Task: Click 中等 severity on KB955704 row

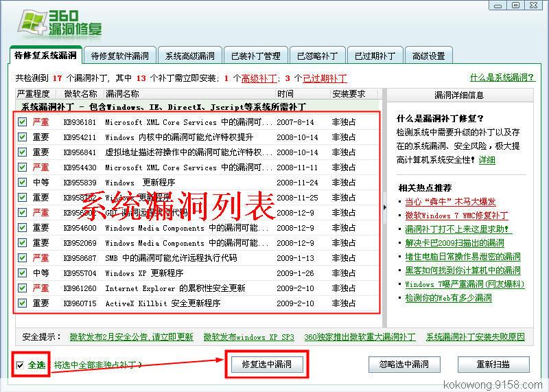Action: (41, 273)
